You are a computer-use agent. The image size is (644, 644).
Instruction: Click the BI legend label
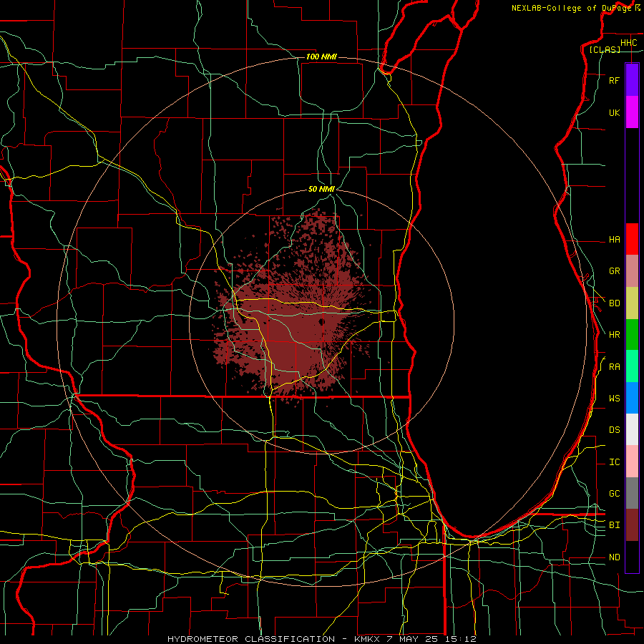tap(615, 525)
